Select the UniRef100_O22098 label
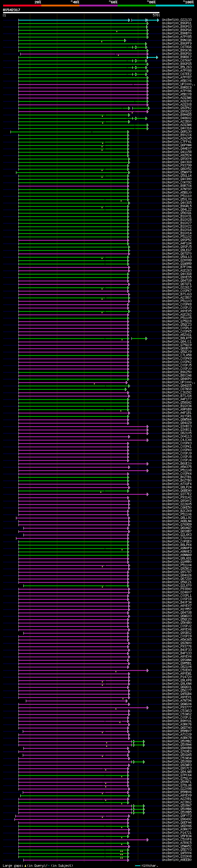 tap(177, 789)
